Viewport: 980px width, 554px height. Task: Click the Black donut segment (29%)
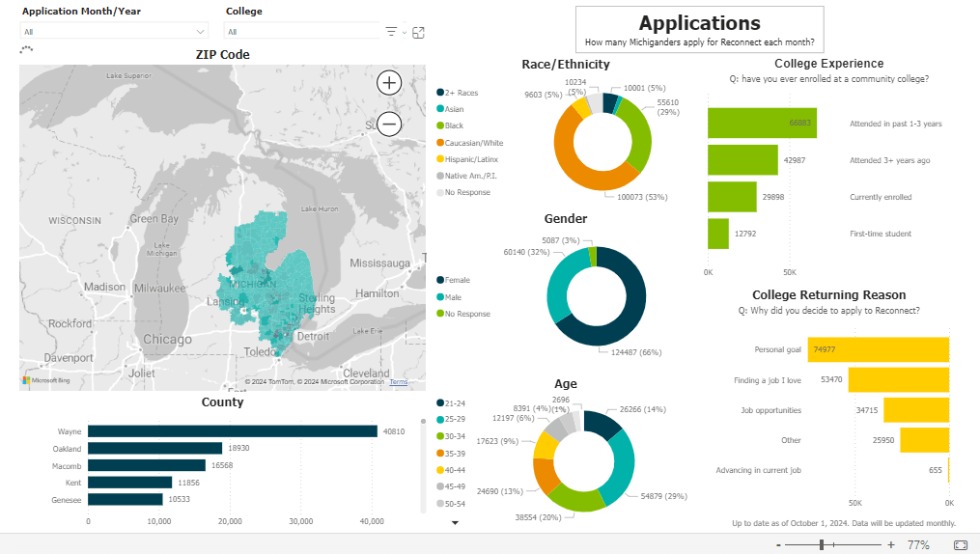coord(641,134)
